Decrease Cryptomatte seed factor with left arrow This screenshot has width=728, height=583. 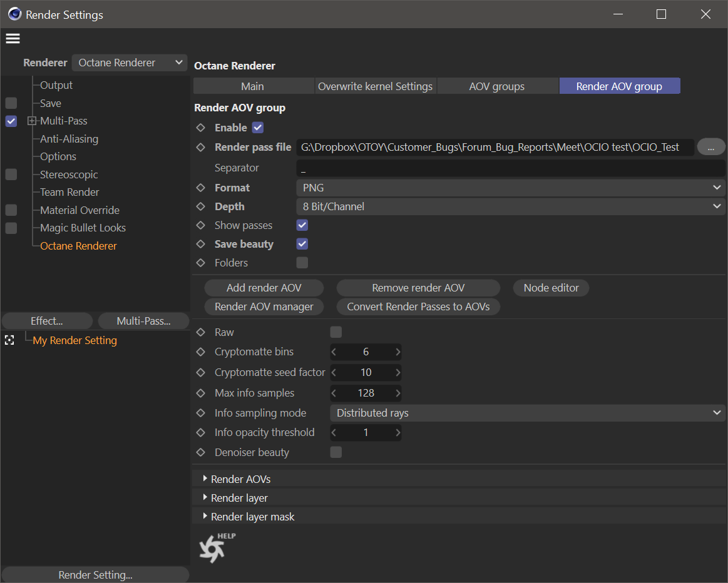pyautogui.click(x=334, y=373)
